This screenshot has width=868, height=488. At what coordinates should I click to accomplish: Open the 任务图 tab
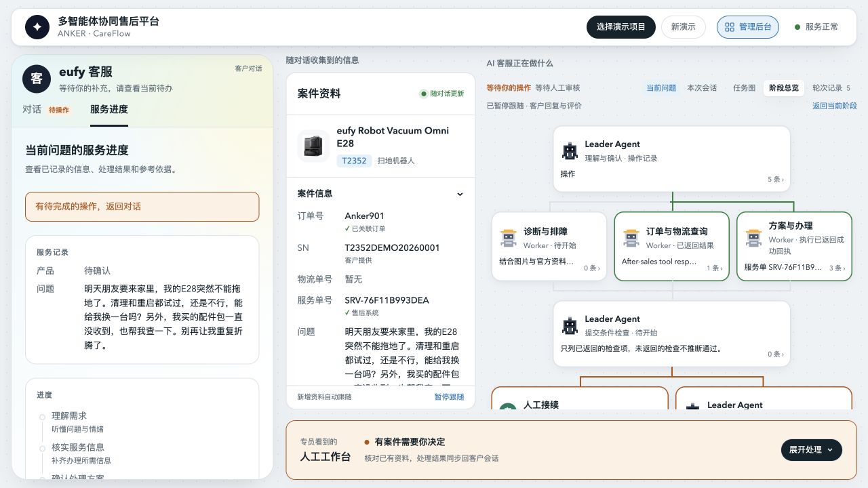(x=744, y=88)
